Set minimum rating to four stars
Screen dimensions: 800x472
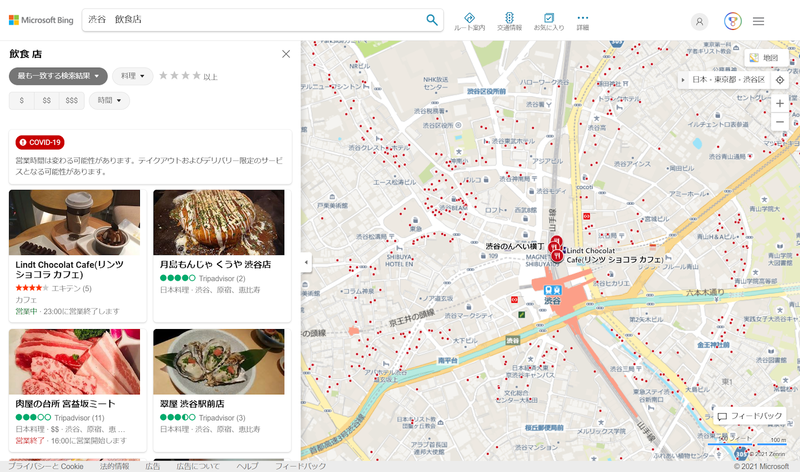pos(196,76)
